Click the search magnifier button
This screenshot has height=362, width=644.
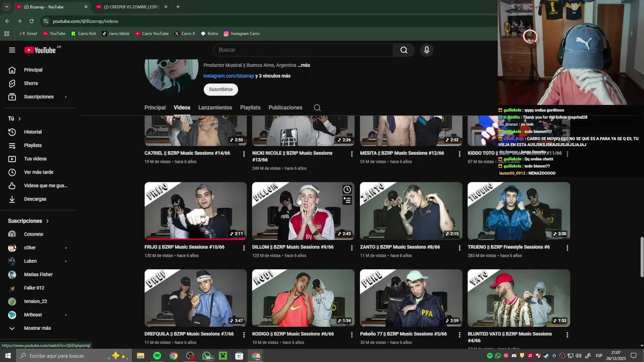[x=404, y=50]
